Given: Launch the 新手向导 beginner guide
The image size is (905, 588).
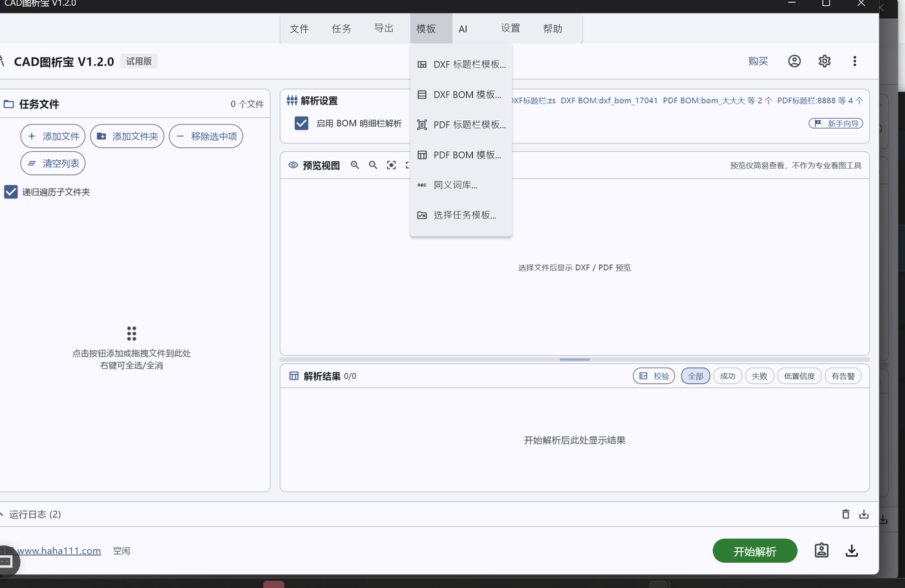Looking at the screenshot, I should [836, 123].
